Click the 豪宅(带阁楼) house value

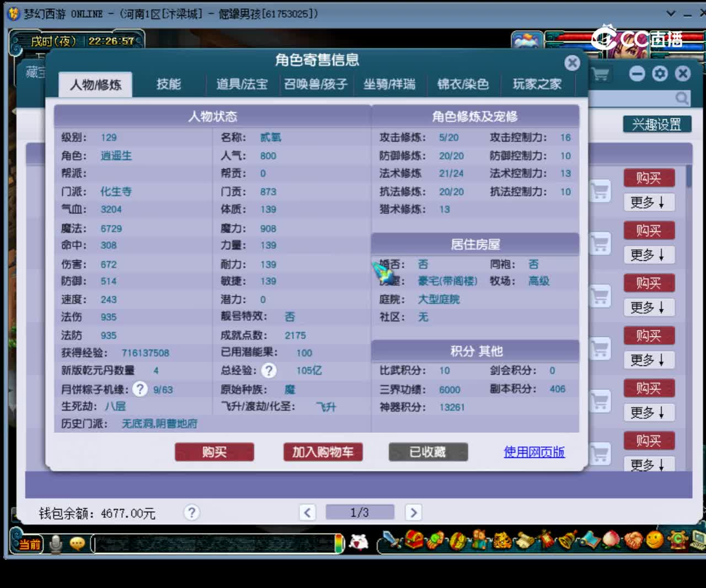coord(447,281)
